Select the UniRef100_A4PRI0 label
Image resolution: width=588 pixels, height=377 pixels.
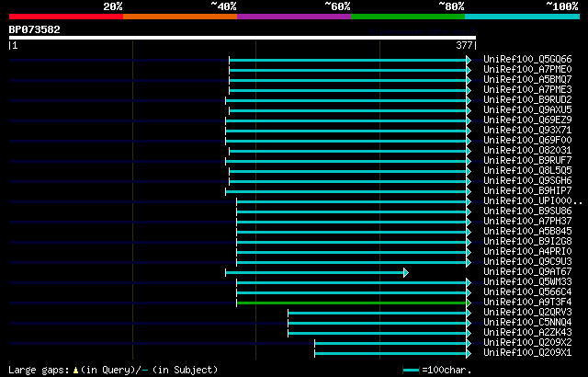tap(527, 252)
